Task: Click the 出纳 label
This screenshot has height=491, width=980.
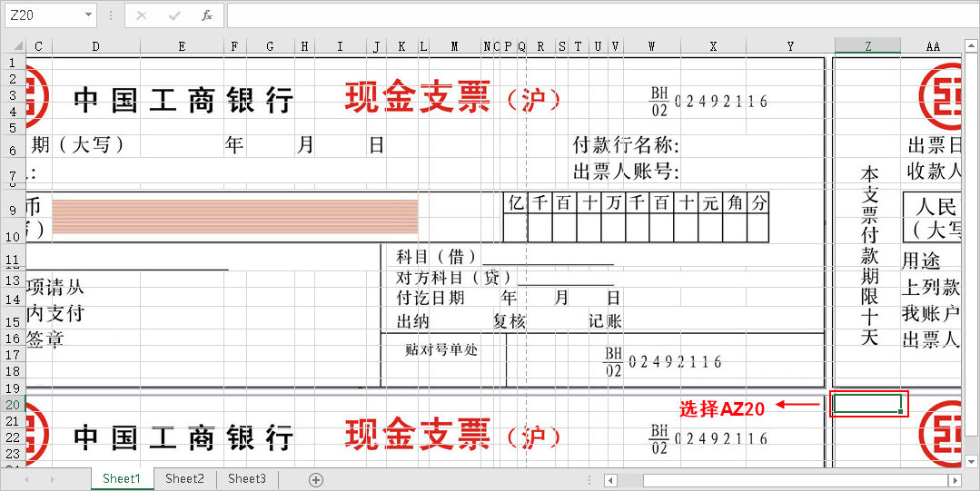Action: pyautogui.click(x=413, y=321)
